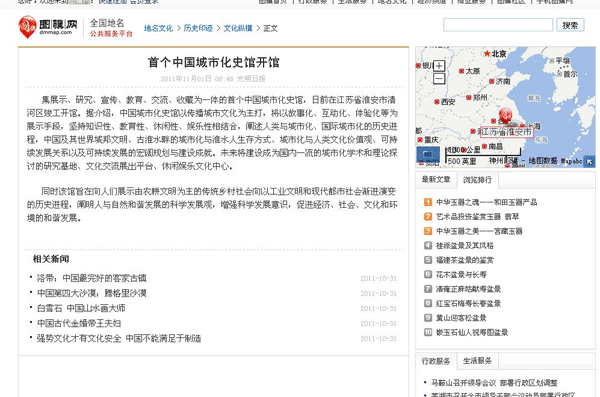
Task: Zoom in the map with plus button
Action: (x=439, y=66)
